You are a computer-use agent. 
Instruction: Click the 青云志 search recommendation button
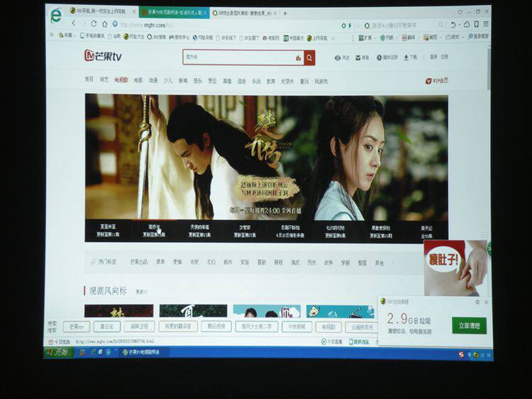tap(107, 327)
